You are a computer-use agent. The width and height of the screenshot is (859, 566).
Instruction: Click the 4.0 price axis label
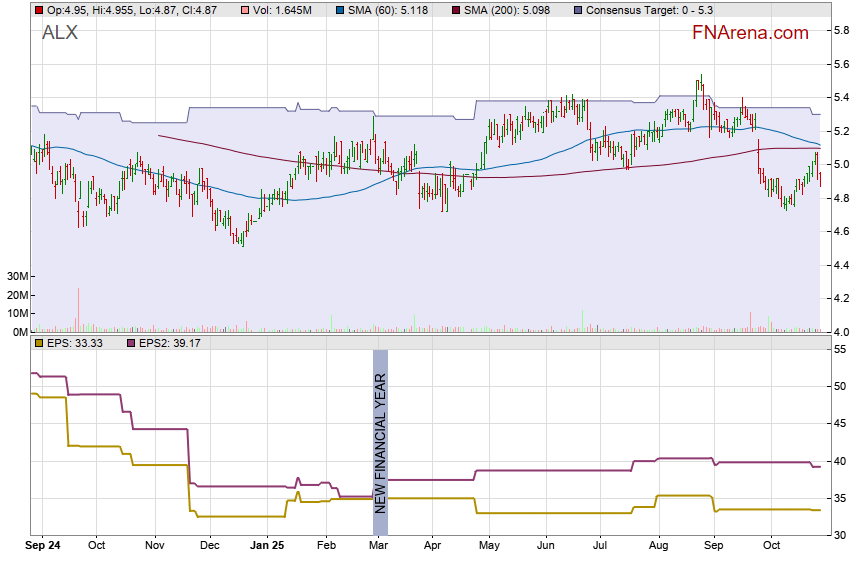[x=843, y=332]
